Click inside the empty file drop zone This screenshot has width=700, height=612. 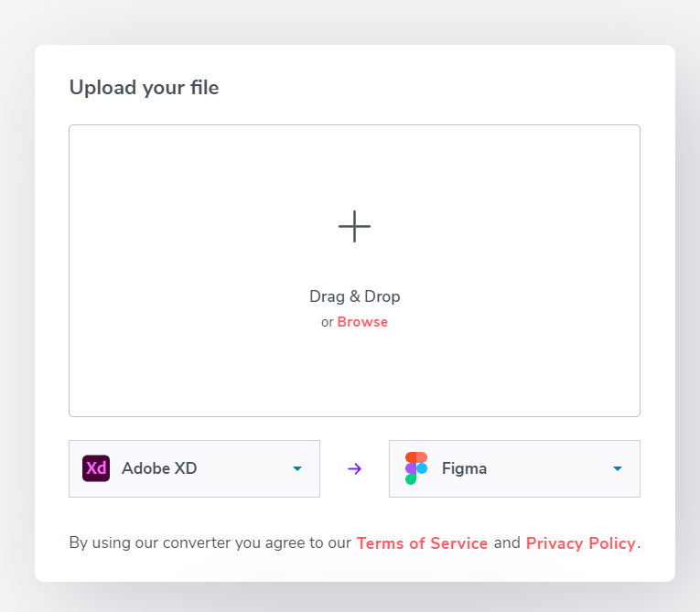coord(183,274)
